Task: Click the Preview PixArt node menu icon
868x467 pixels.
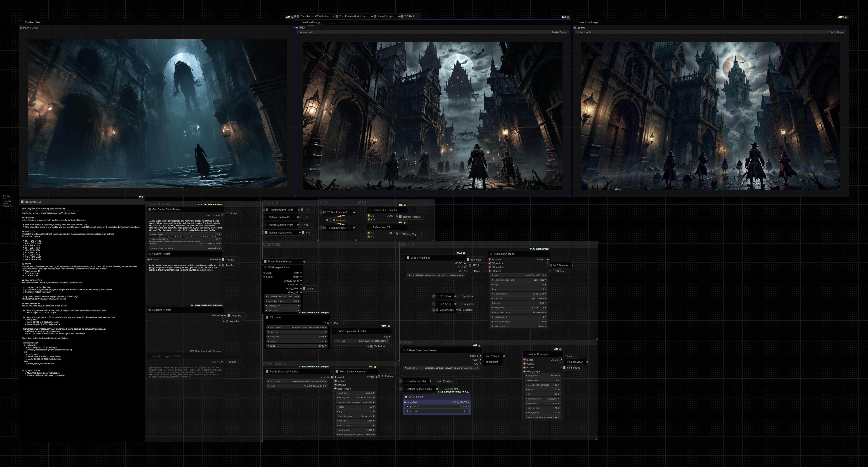Action: tap(22, 22)
